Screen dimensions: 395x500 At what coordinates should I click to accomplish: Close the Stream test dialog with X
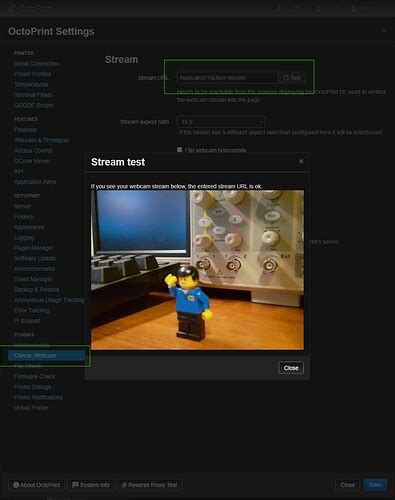coord(301,161)
